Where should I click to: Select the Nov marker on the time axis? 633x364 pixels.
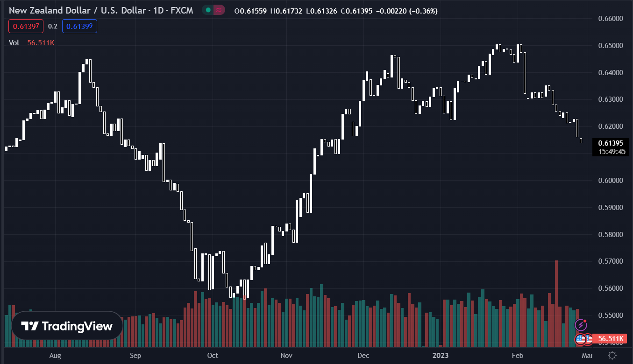pyautogui.click(x=286, y=356)
